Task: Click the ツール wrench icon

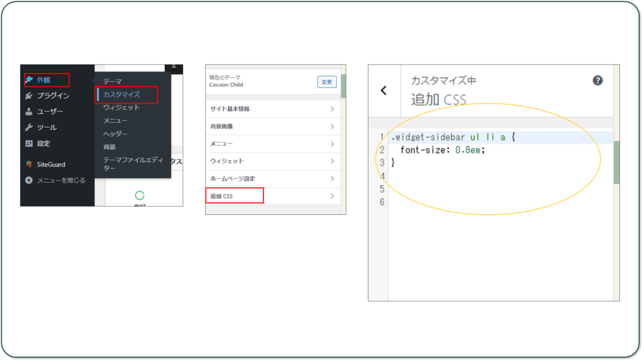Action: pyautogui.click(x=29, y=128)
